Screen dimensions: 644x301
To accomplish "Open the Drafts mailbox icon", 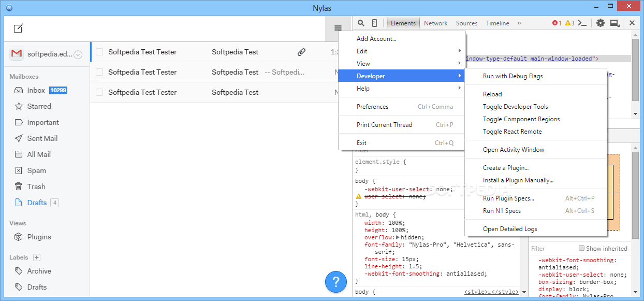I will click(x=19, y=203).
